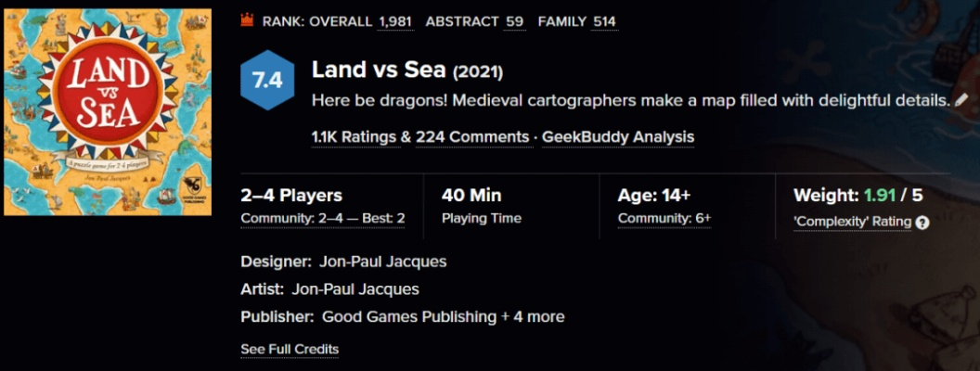Open artist Jon-Paul Jacques link

pos(355,289)
